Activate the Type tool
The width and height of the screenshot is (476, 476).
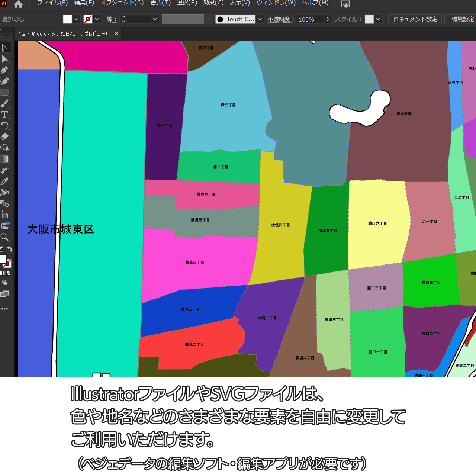[5, 115]
